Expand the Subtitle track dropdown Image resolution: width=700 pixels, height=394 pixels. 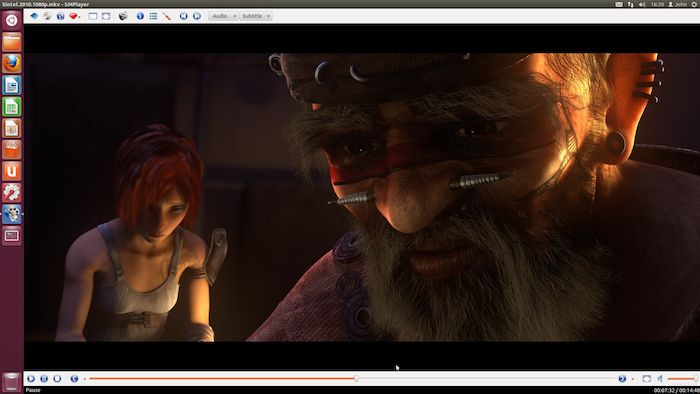pyautogui.click(x=268, y=16)
